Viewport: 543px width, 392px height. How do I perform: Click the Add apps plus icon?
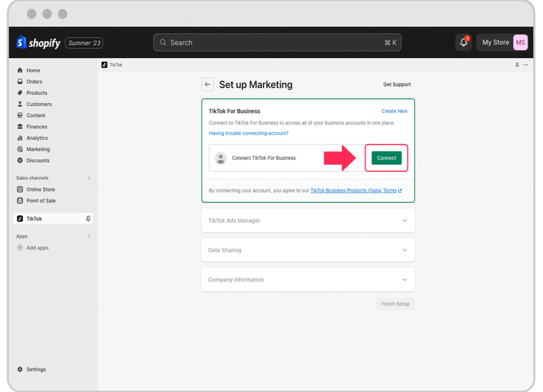pyautogui.click(x=21, y=247)
